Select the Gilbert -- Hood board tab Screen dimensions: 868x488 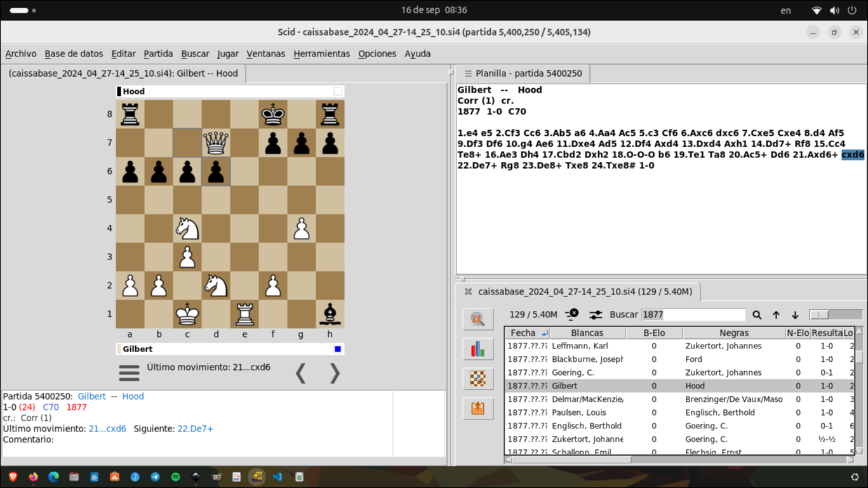pos(123,74)
